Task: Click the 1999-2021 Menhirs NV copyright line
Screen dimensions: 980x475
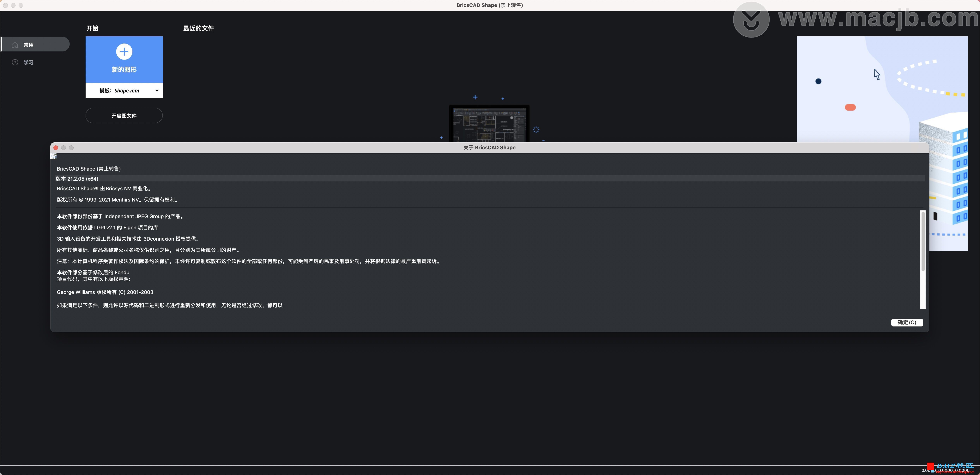Action: click(118, 200)
